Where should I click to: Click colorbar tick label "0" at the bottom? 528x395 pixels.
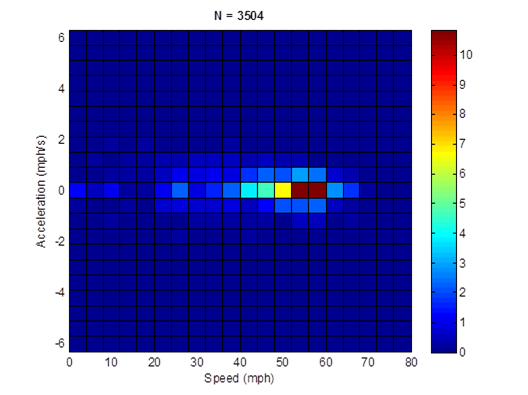point(462,352)
